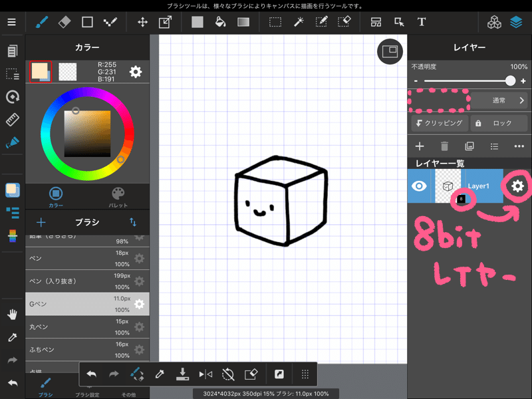
Task: Click the Undo arrow in bottom toolbar
Action: pyautogui.click(x=92, y=374)
